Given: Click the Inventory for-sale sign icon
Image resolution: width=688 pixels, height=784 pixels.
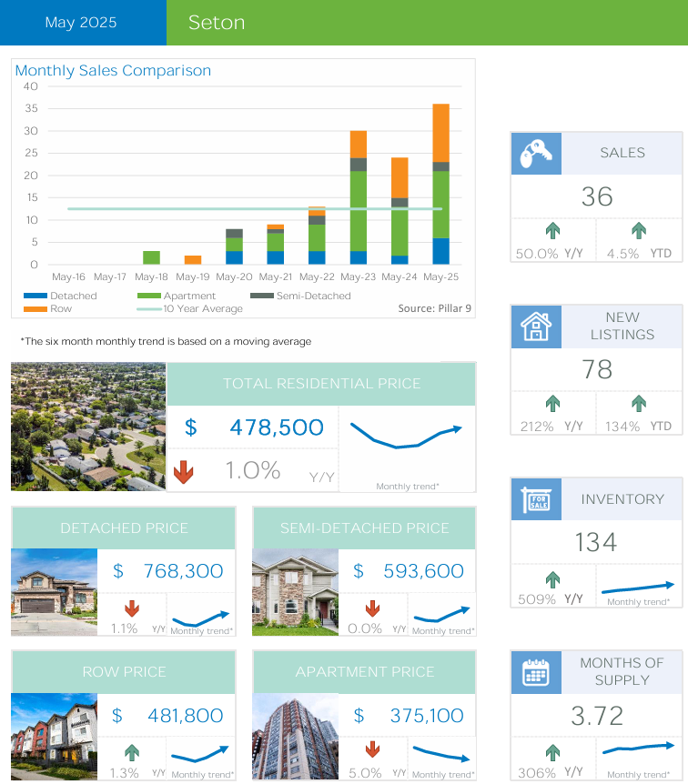Looking at the screenshot, I should pos(536,499).
